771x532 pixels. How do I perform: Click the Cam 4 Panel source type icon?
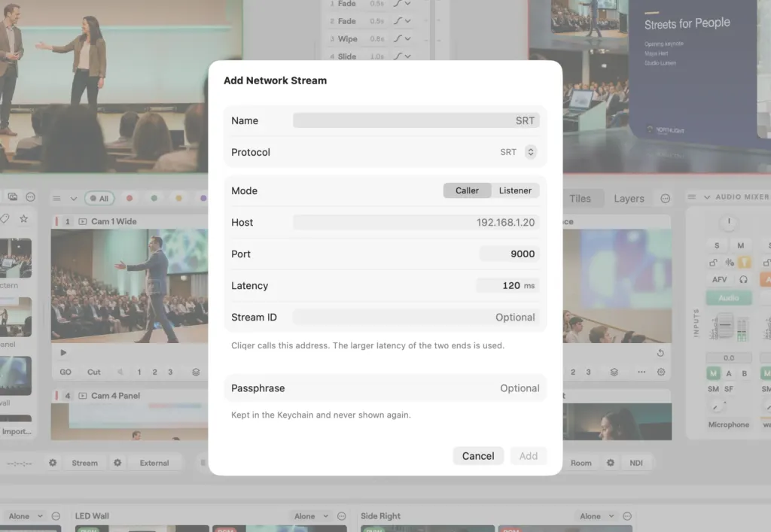click(83, 396)
